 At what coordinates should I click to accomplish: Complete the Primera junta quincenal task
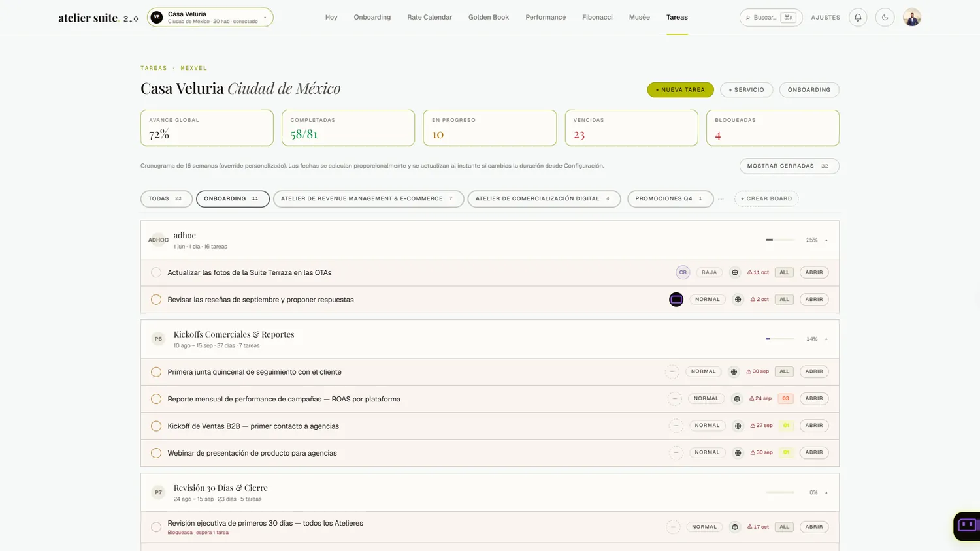coord(156,372)
